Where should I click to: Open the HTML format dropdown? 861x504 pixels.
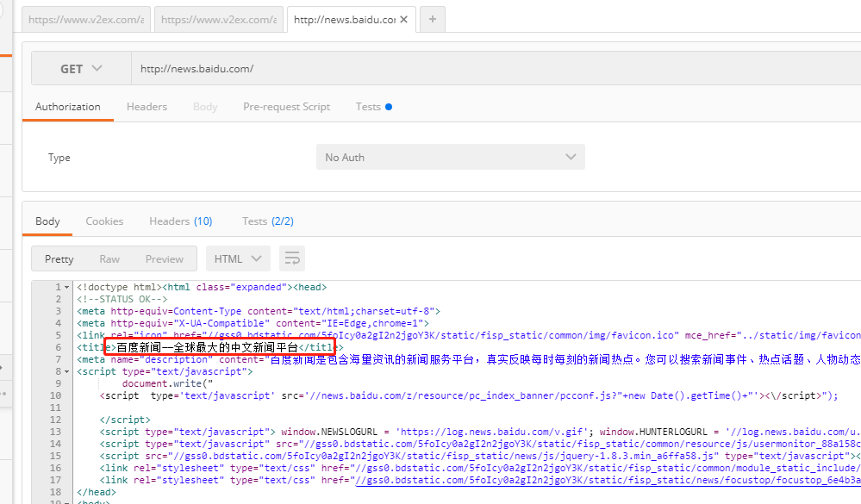238,258
